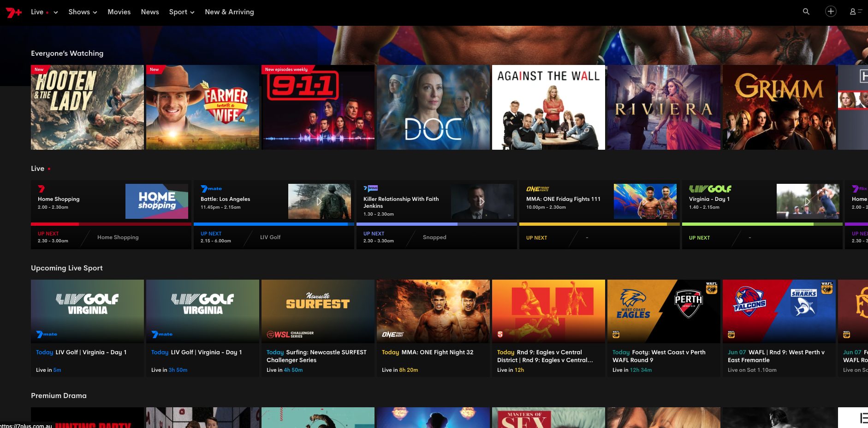868x428 pixels.
Task: Click the MMA Friday Fights yellow progress bar
Action: 600,224
